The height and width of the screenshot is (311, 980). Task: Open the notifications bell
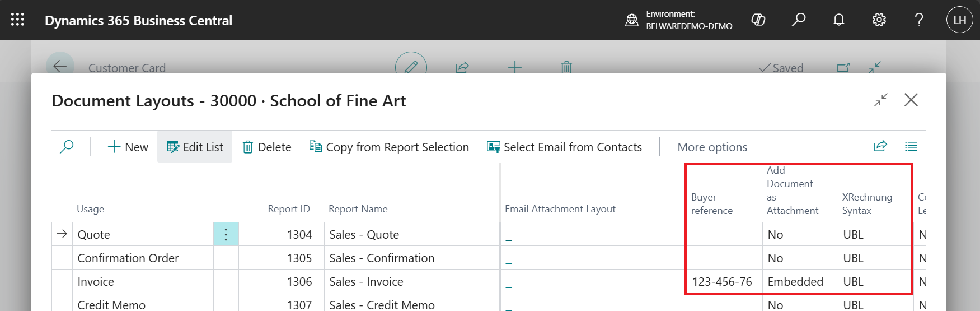click(x=838, y=20)
